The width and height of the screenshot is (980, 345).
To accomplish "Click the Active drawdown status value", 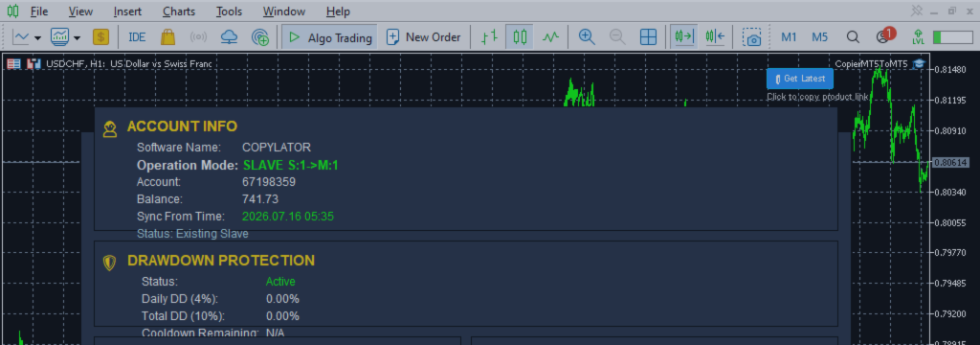I will pyautogui.click(x=280, y=282).
